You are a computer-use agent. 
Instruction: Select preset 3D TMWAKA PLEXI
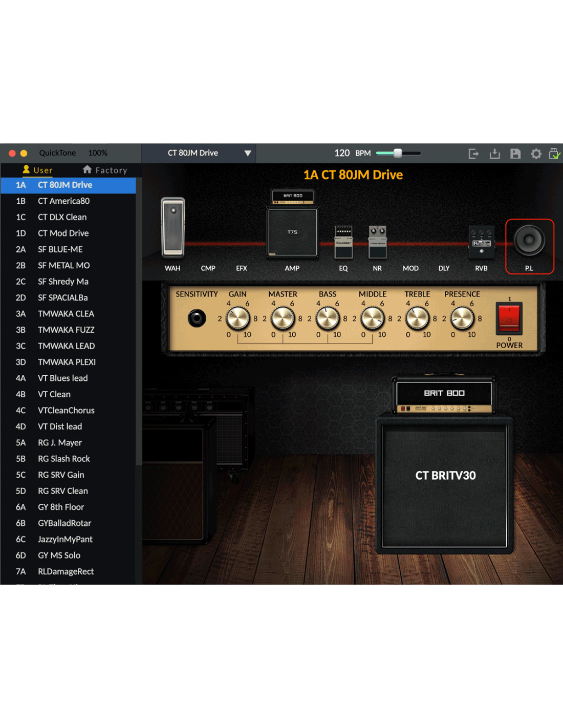(68, 362)
